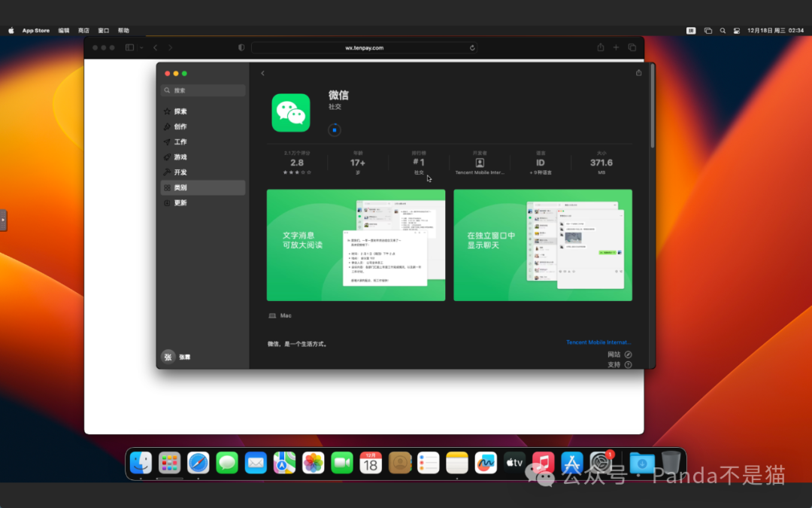Expand the Safari sidebar dropdown arrow
The height and width of the screenshot is (508, 812).
(x=141, y=47)
